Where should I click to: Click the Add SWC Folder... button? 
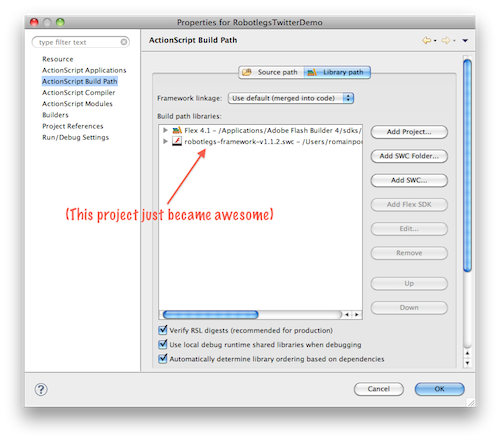coord(409,156)
